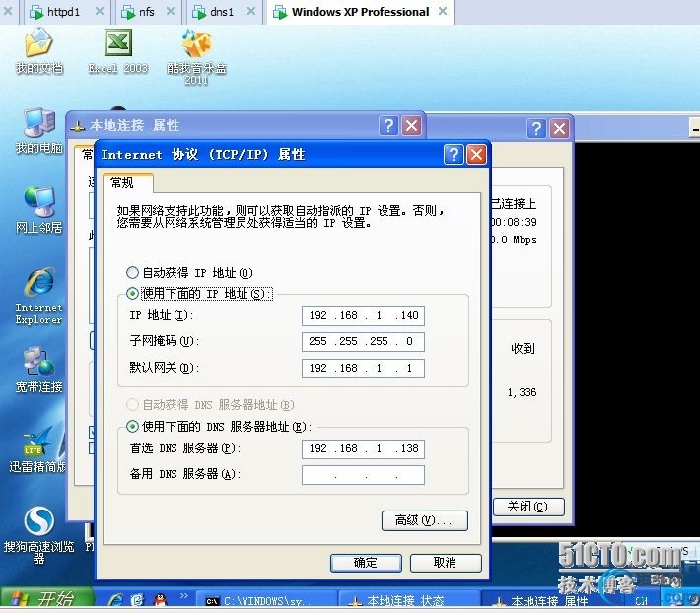Launch Internet Explorer desktop icon

[x=38, y=296]
